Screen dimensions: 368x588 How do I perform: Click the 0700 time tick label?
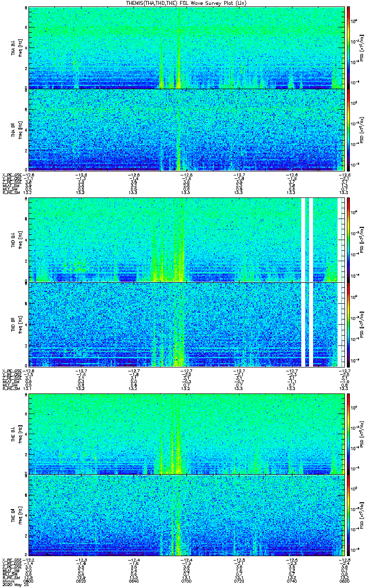[x=186, y=581]
